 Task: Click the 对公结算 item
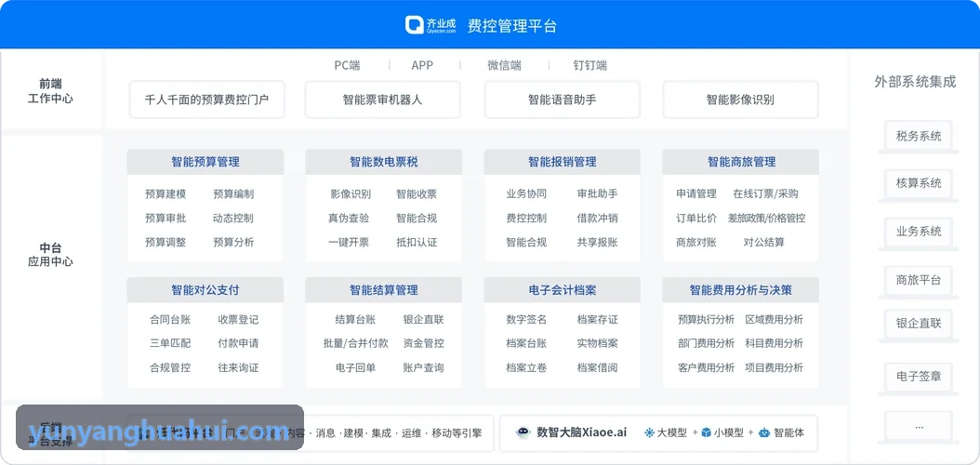click(x=763, y=242)
